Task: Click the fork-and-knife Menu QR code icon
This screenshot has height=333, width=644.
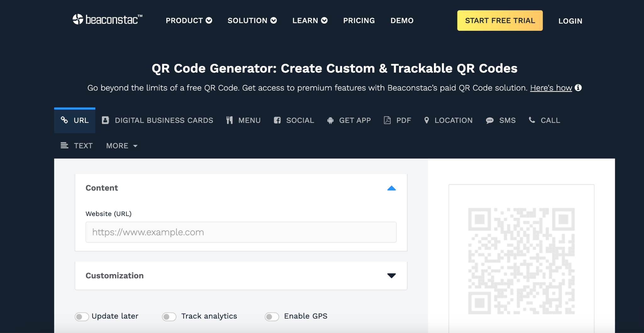Action: click(230, 120)
